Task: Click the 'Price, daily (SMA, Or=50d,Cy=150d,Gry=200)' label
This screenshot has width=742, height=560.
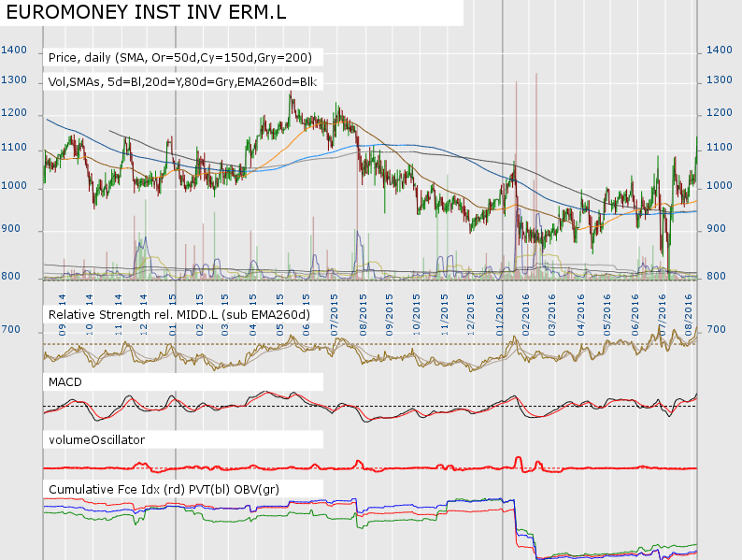Action: point(180,58)
